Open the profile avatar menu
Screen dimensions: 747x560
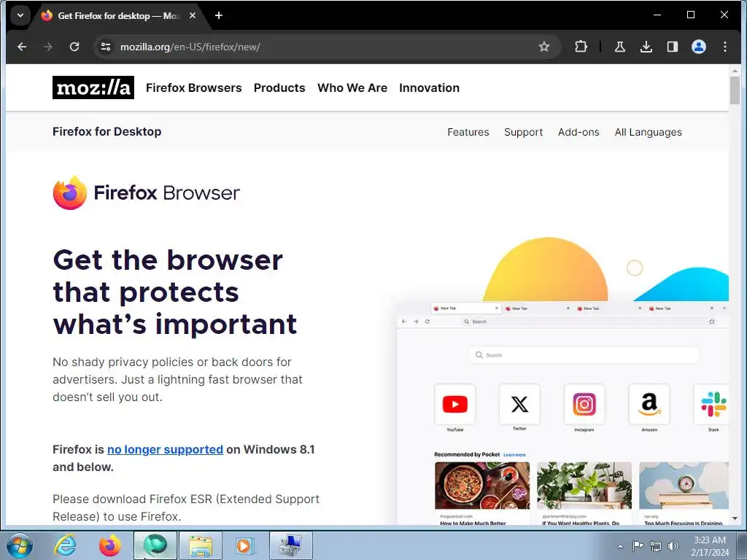click(698, 47)
